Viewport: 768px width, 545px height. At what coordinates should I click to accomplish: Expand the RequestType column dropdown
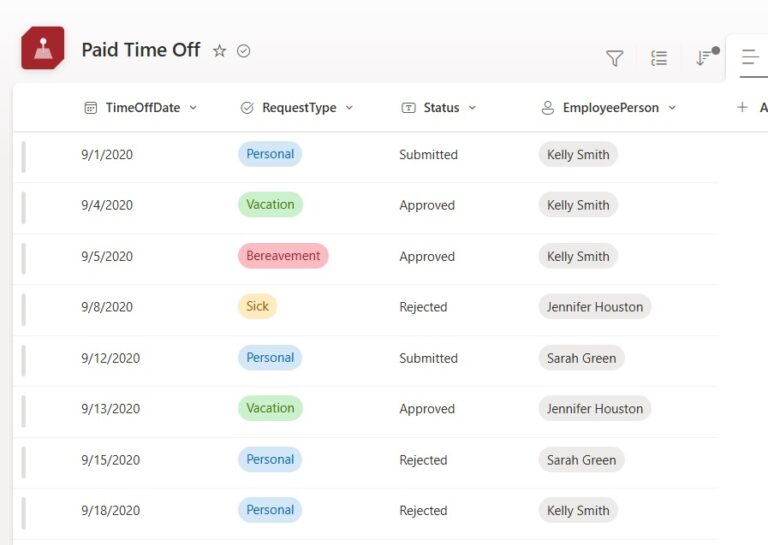click(349, 108)
